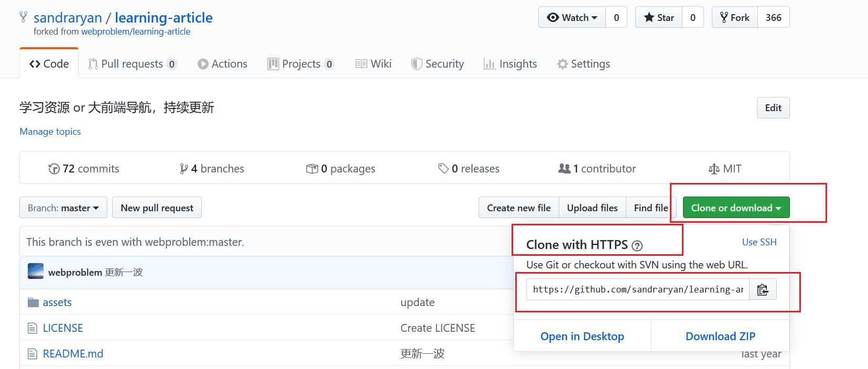This screenshot has width=868, height=369.
Task: Open the assets folder
Action: [57, 302]
